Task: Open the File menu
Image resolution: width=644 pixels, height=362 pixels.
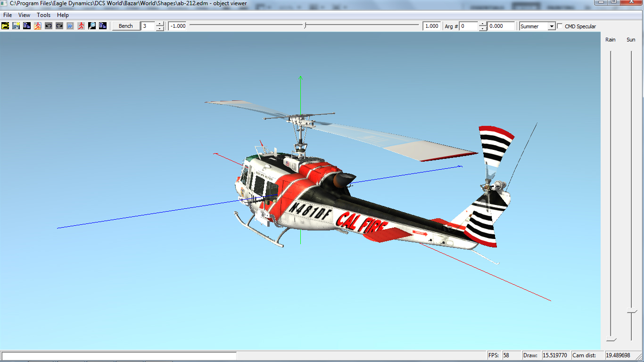Action: (8, 15)
